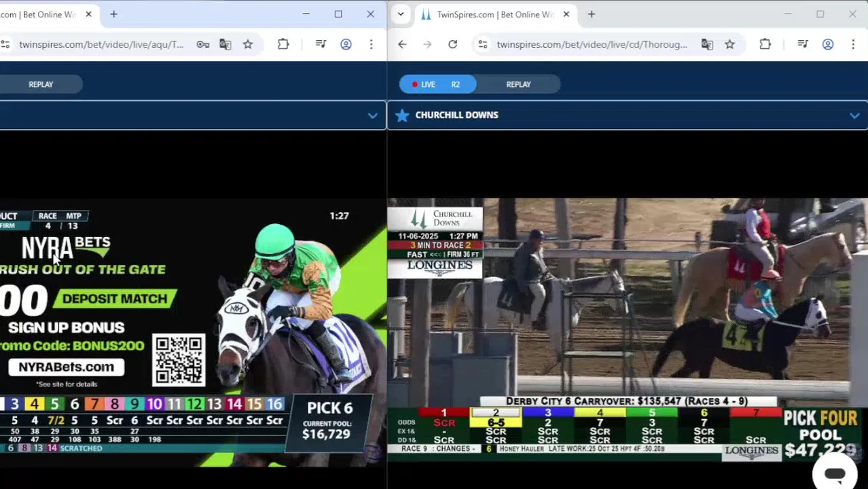Open Extensions puzzle icon in left window
868x489 pixels.
(283, 44)
